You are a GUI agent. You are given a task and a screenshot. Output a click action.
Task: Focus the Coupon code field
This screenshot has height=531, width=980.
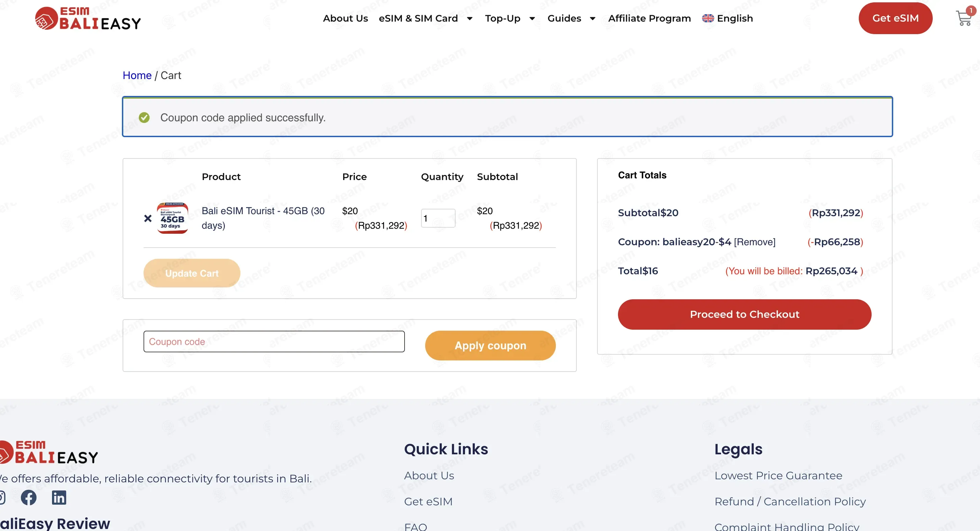click(x=274, y=342)
